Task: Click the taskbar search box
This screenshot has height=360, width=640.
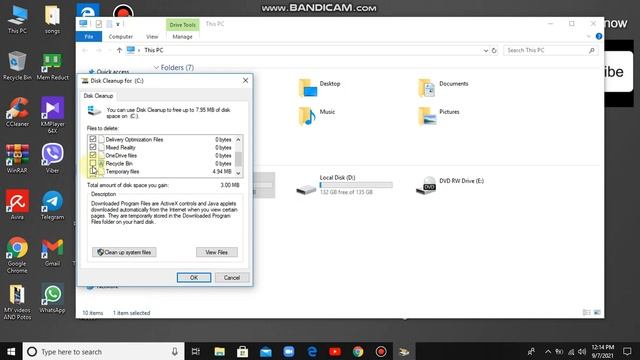Action: point(104,351)
